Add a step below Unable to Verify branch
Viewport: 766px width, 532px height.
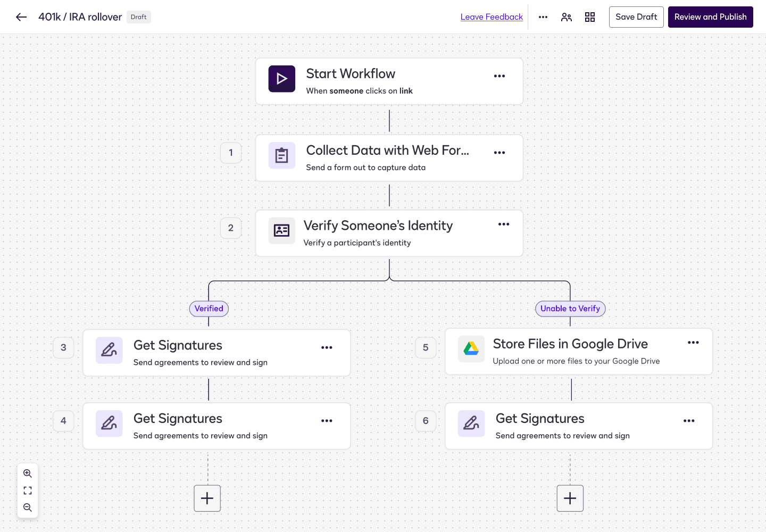[570, 498]
